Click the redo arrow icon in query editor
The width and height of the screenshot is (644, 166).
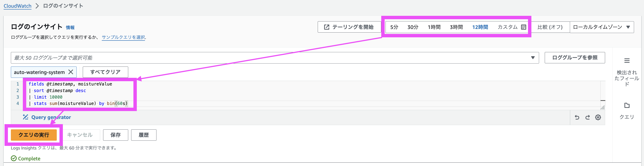point(587,117)
